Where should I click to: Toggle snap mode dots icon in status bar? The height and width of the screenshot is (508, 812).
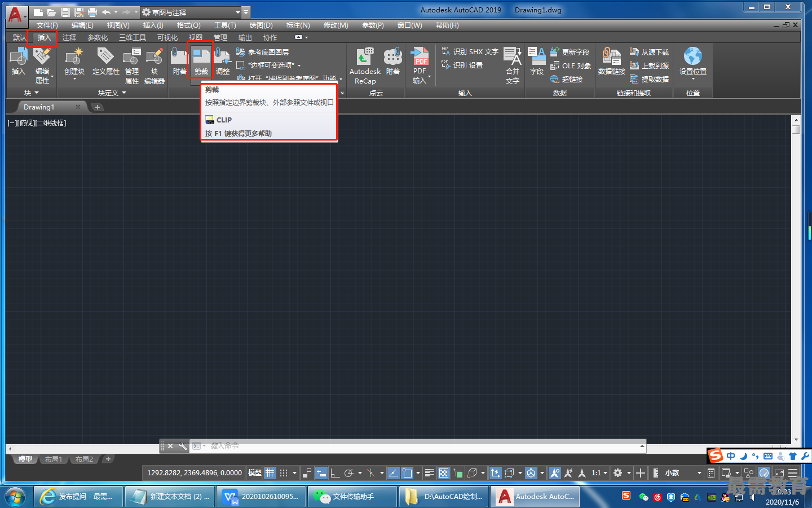[284, 473]
